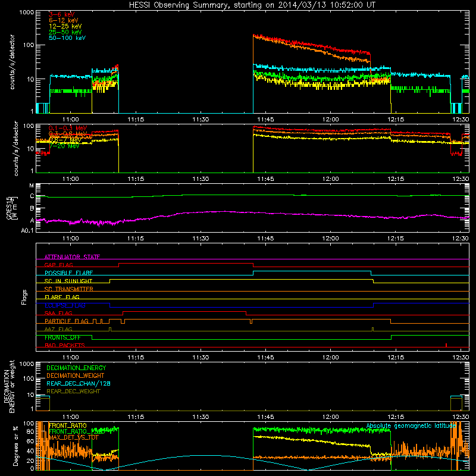This screenshot has height=476, width=476.
Task: Click the ECLIPSE_FLAG label
Action: pyautogui.click(x=65, y=305)
